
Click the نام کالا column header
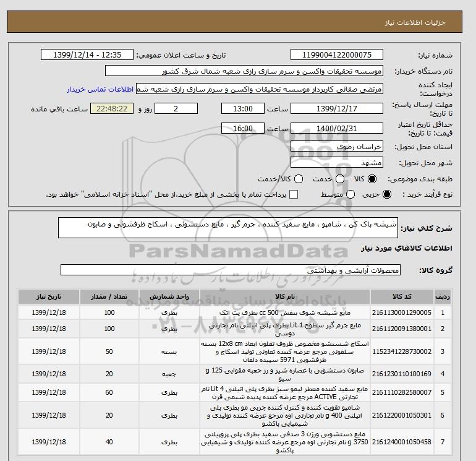coord(285,297)
